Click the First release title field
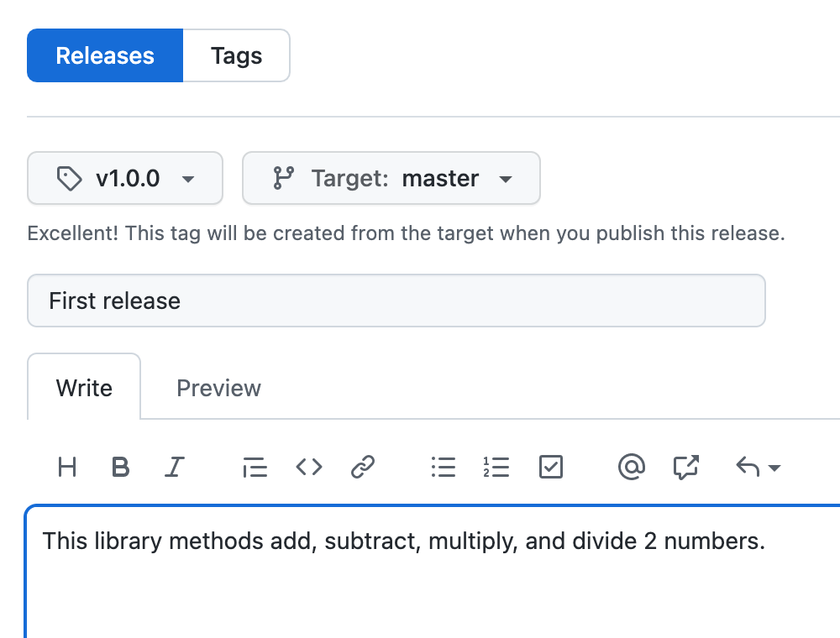 (396, 301)
